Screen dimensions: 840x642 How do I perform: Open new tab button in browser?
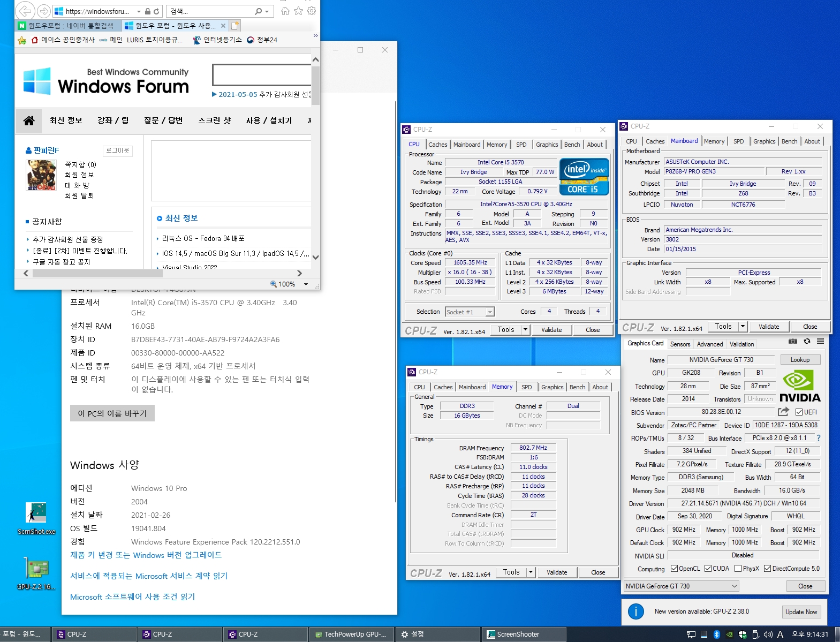click(x=235, y=25)
